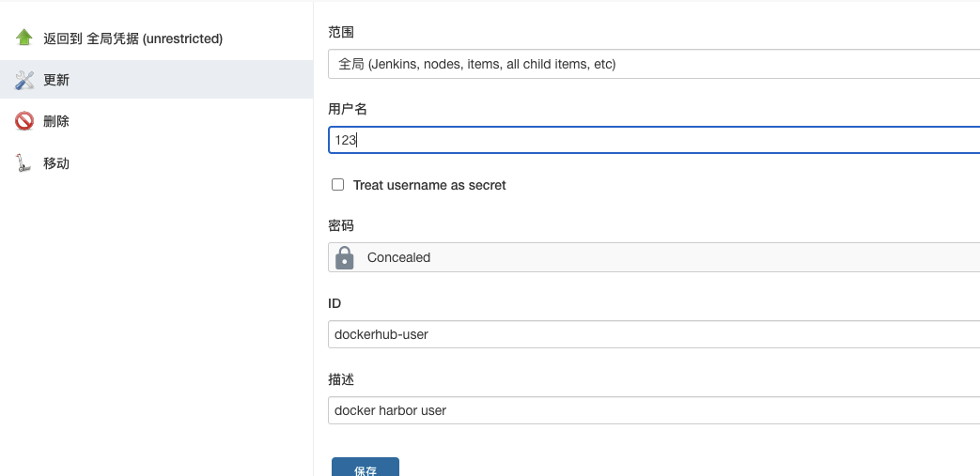Click the move credential icon
980x476 pixels.
pyautogui.click(x=24, y=163)
